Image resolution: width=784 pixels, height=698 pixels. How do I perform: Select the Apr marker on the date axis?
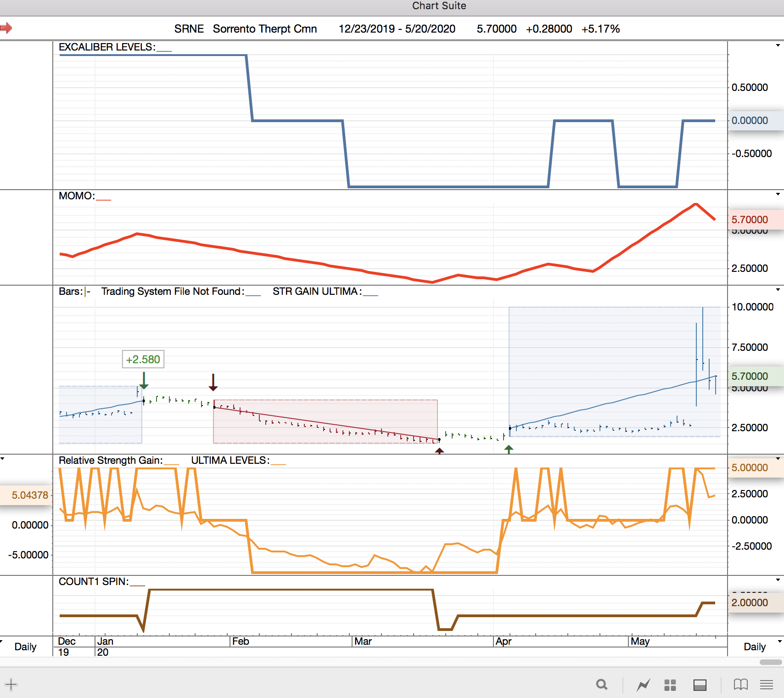pos(503,641)
